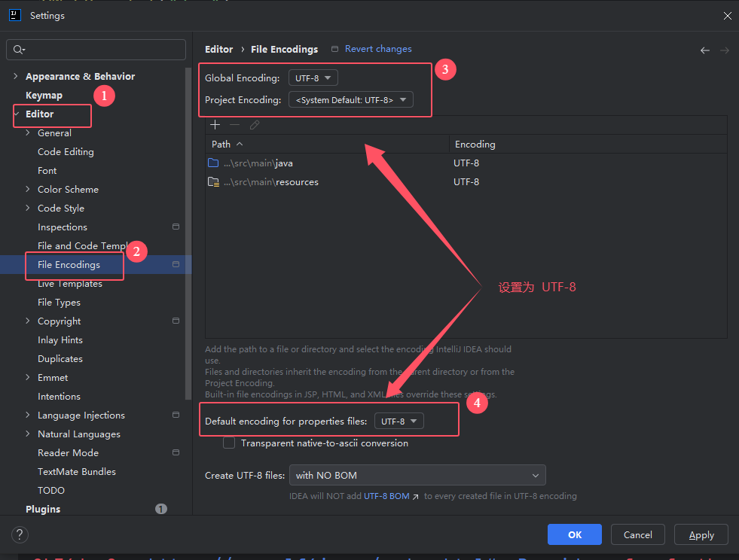The image size is (739, 560).
Task: Click the Plugins update count badge
Action: [161, 509]
